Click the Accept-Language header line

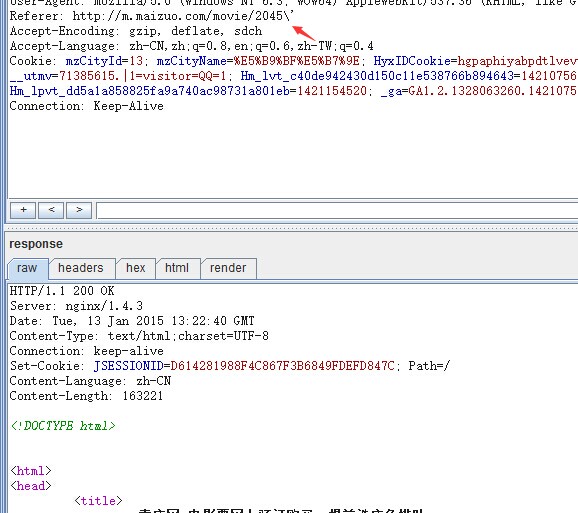191,46
